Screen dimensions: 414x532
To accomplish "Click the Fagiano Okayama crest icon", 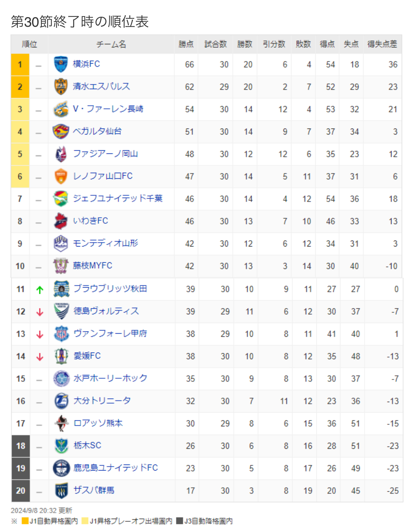I will (x=61, y=154).
